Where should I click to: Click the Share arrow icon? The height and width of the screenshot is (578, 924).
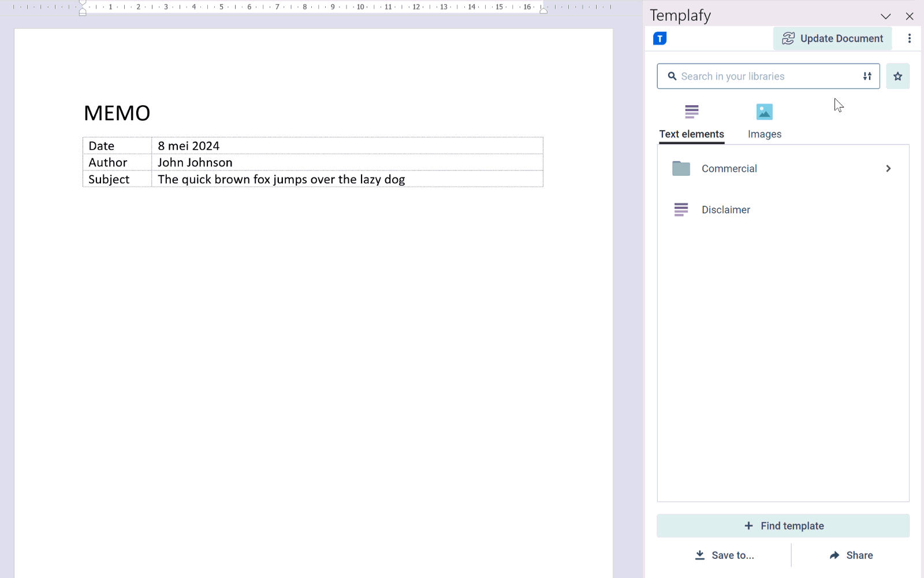coord(834,555)
